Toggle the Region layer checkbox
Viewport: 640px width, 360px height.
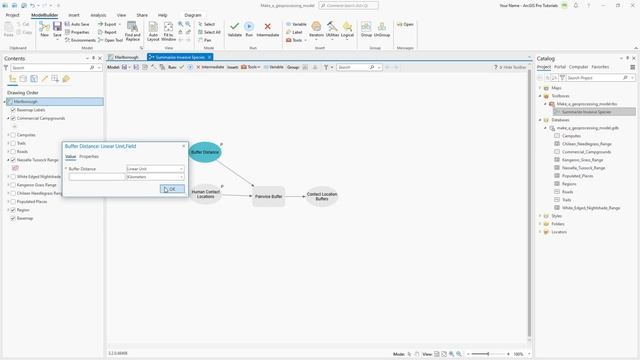tap(13, 210)
